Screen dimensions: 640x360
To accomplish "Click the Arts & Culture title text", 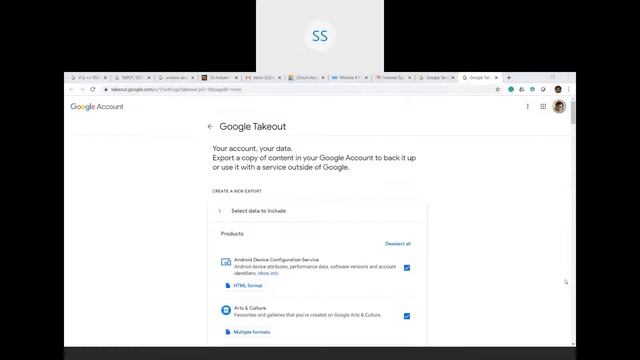I will click(x=250, y=308).
